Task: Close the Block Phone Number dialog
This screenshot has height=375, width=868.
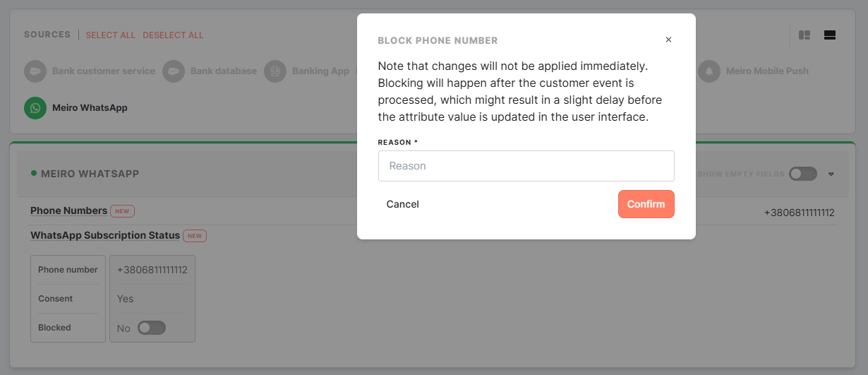Action: pyautogui.click(x=668, y=40)
